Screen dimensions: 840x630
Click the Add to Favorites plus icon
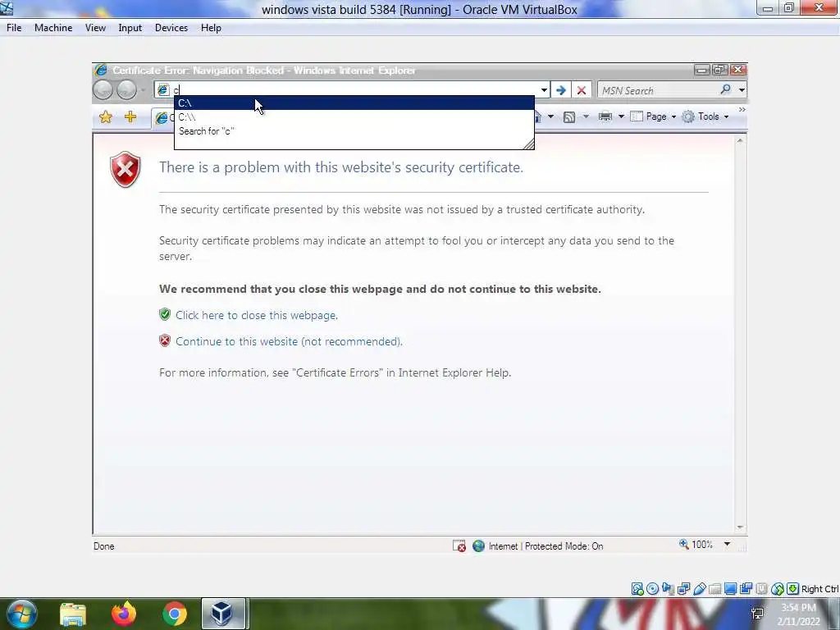[x=130, y=116]
